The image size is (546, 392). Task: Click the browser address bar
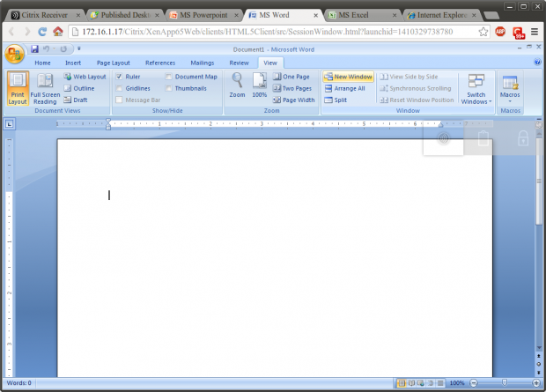coord(278,32)
